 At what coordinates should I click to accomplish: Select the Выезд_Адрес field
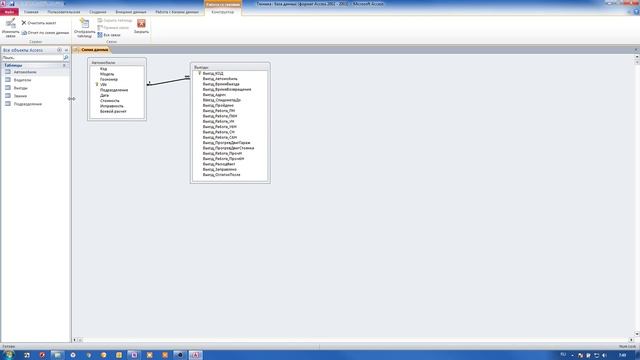tap(214, 95)
